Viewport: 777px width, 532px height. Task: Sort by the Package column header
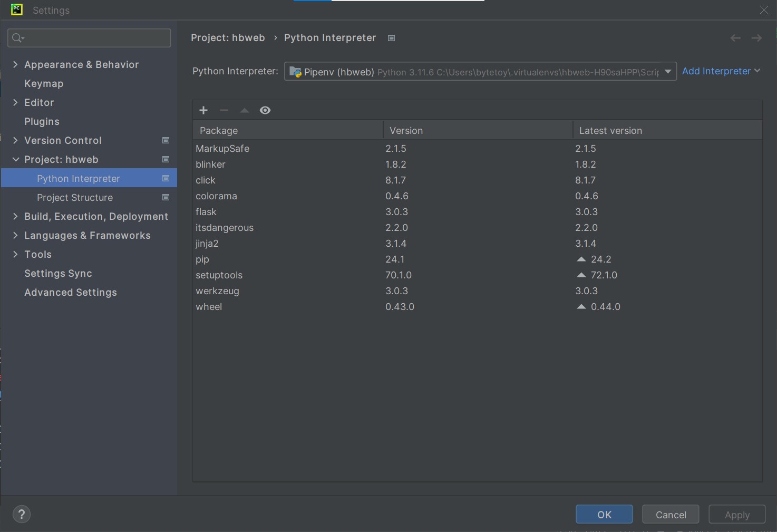tap(288, 130)
